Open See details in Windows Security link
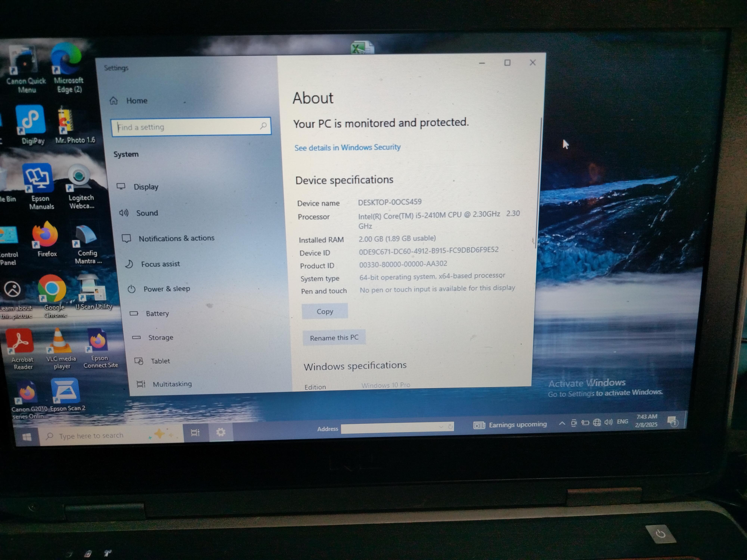 (348, 147)
